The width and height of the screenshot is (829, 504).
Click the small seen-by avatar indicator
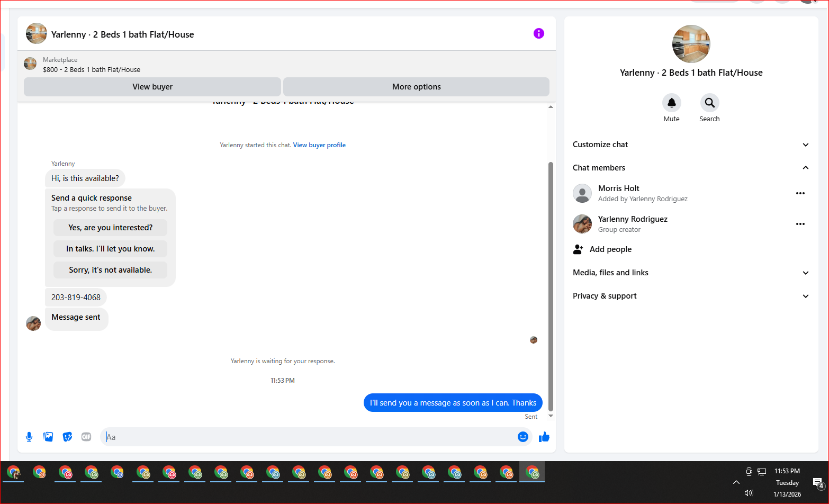(534, 340)
